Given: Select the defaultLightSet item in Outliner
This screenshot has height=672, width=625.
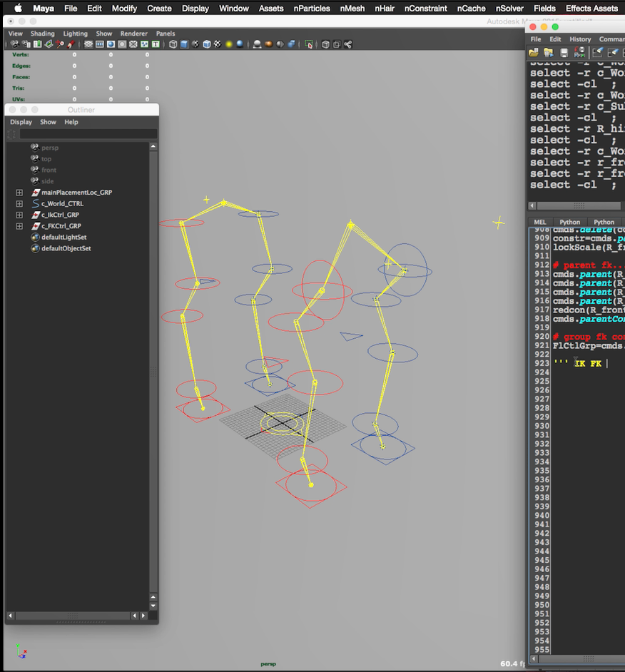Looking at the screenshot, I should (x=64, y=237).
